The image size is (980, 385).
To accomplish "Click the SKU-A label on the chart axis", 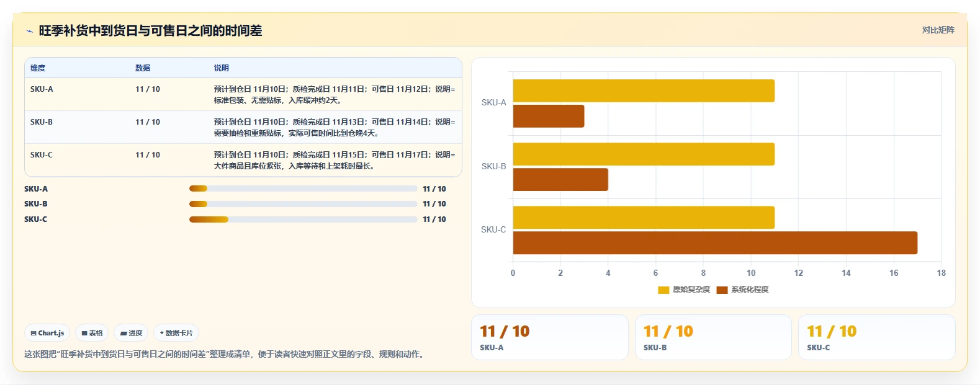I will pyautogui.click(x=493, y=103).
